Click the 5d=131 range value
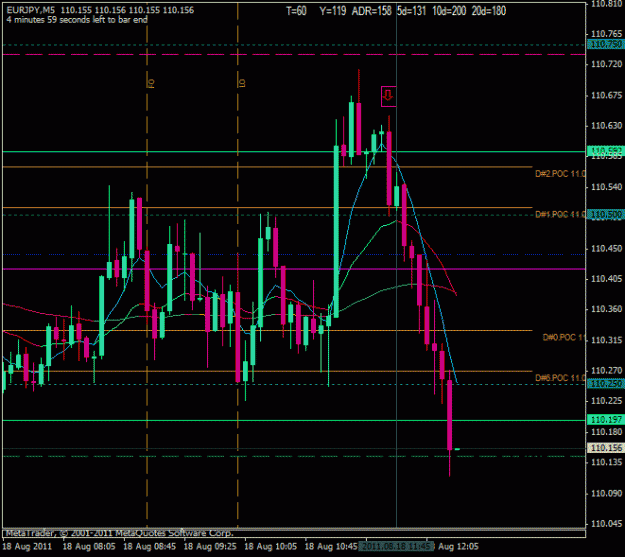The image size is (625, 557). click(411, 11)
